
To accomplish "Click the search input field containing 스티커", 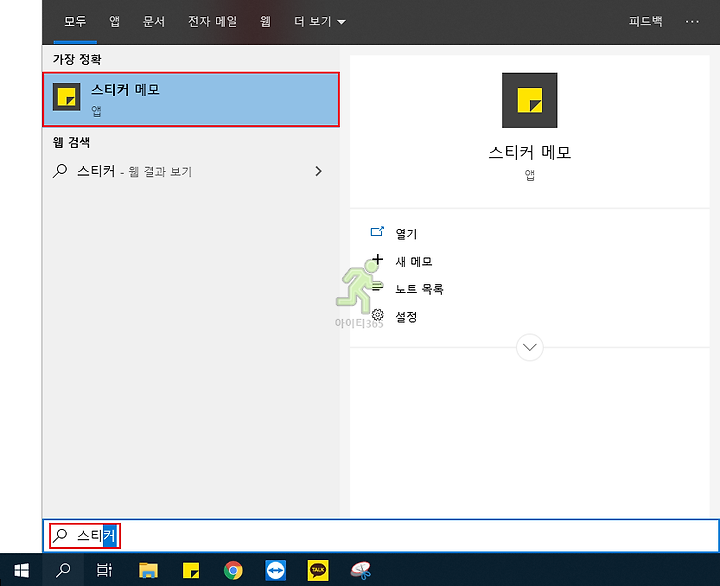I will point(381,535).
